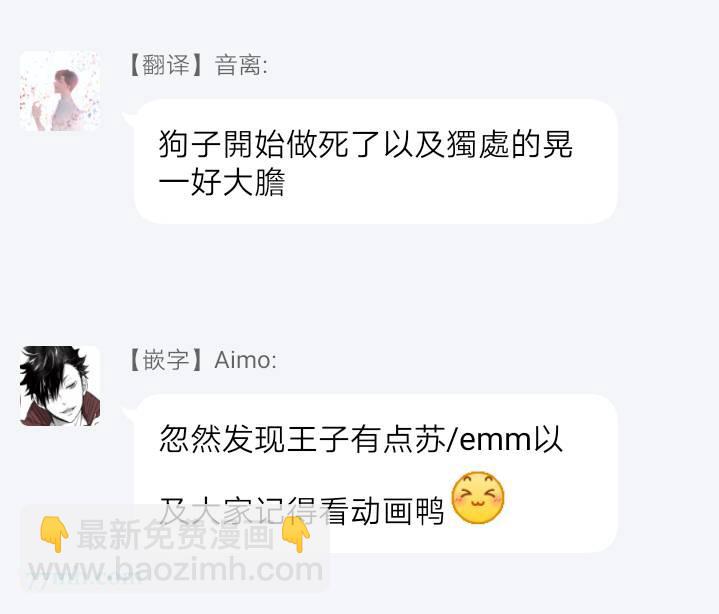719x614 pixels.
Task: Click the 最新免费漫画 banner text
Action: (175, 535)
